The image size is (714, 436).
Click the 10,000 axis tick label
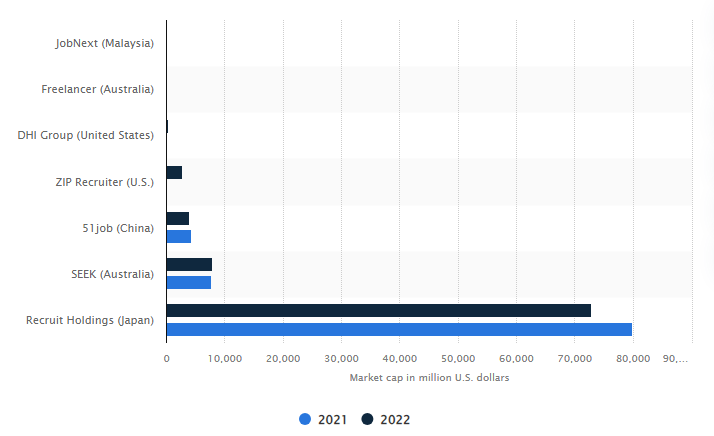point(224,359)
